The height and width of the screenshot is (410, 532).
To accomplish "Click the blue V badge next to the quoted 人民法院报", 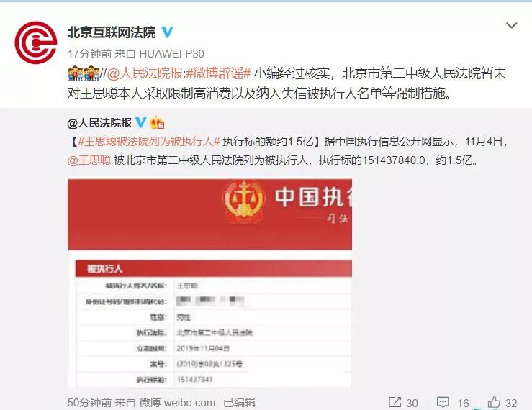I will [x=140, y=122].
